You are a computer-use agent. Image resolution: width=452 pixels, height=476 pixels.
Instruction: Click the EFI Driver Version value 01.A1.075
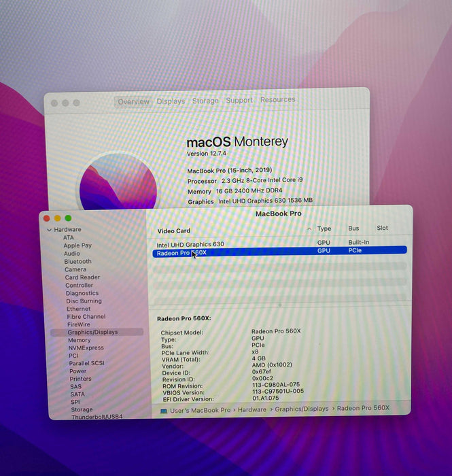(266, 398)
